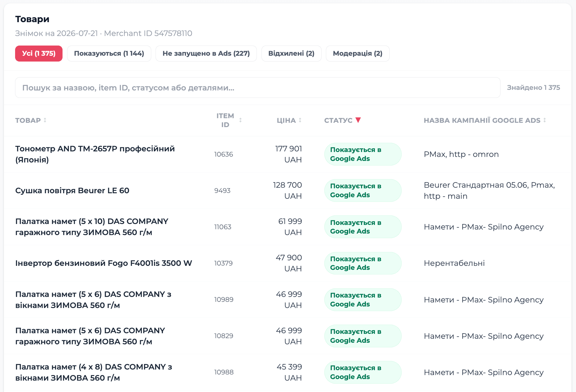Click Намети - PMax campaign in 10988 row

pos(484,372)
